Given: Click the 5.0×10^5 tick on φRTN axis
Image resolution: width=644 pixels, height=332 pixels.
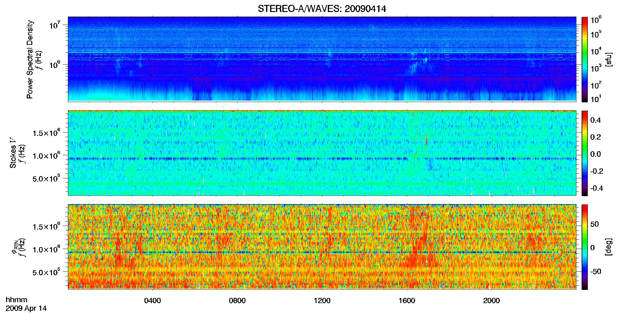Looking at the screenshot, I should [46, 272].
